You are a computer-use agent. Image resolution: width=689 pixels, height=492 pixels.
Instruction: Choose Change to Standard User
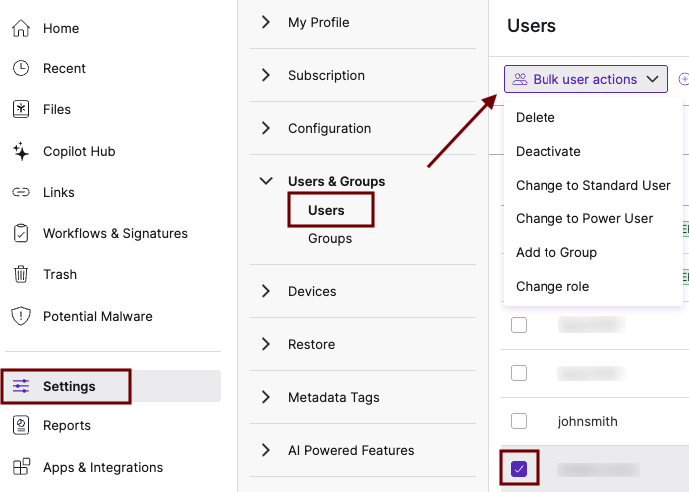pos(593,185)
